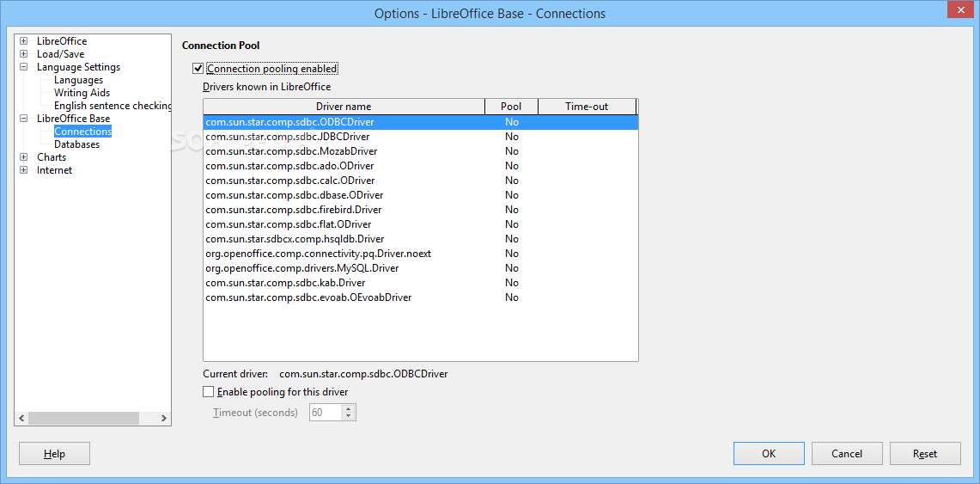The width and height of the screenshot is (980, 484).
Task: Select com.sun.star.comp.sdbc.firebird.Driver row
Action: (x=421, y=210)
